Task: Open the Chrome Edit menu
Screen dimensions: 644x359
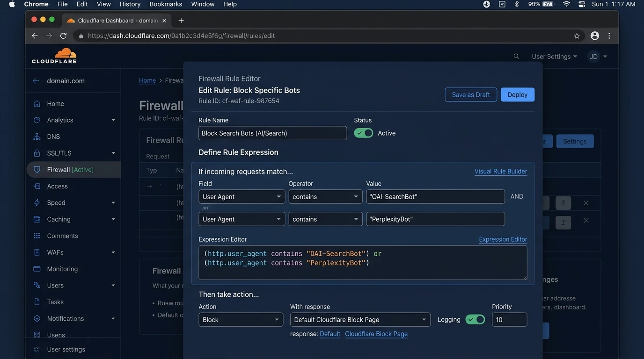Action: (82, 4)
